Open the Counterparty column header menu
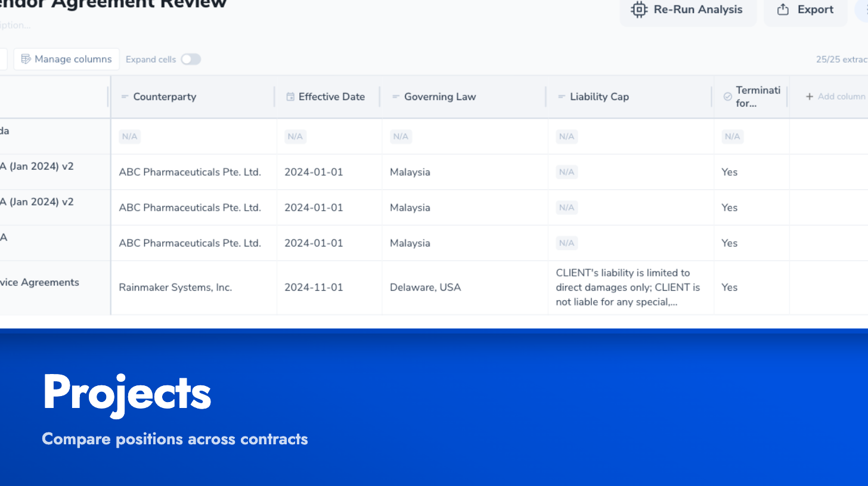 [165, 96]
